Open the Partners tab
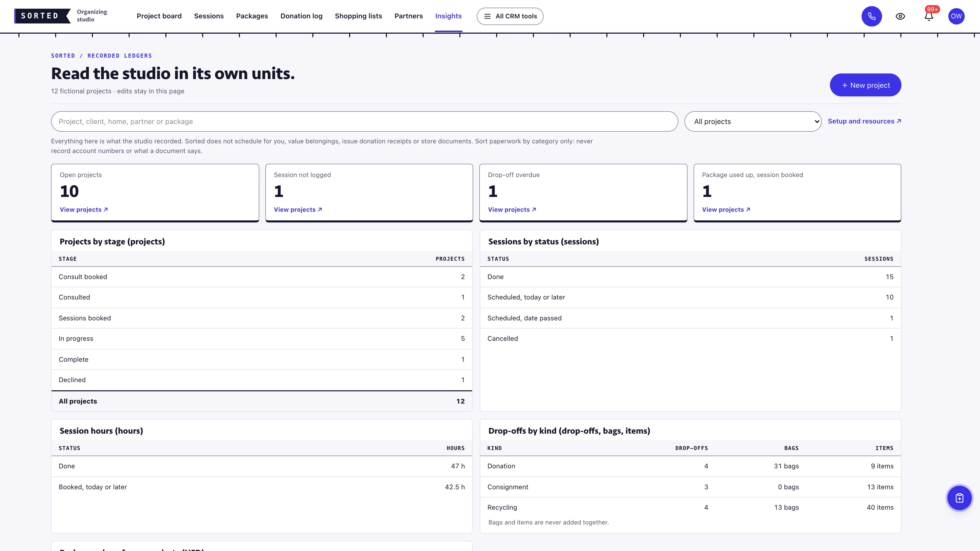Image resolution: width=980 pixels, height=551 pixels. (409, 16)
